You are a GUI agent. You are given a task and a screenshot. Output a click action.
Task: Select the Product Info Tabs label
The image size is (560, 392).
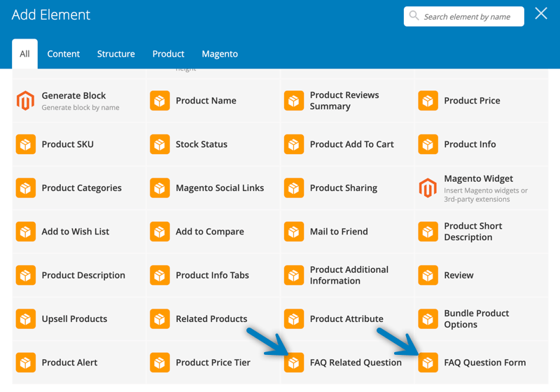click(213, 275)
